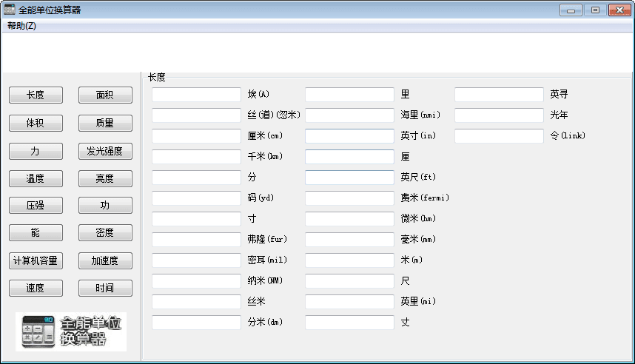
Task: Click the 发光强度 button
Action: point(105,151)
